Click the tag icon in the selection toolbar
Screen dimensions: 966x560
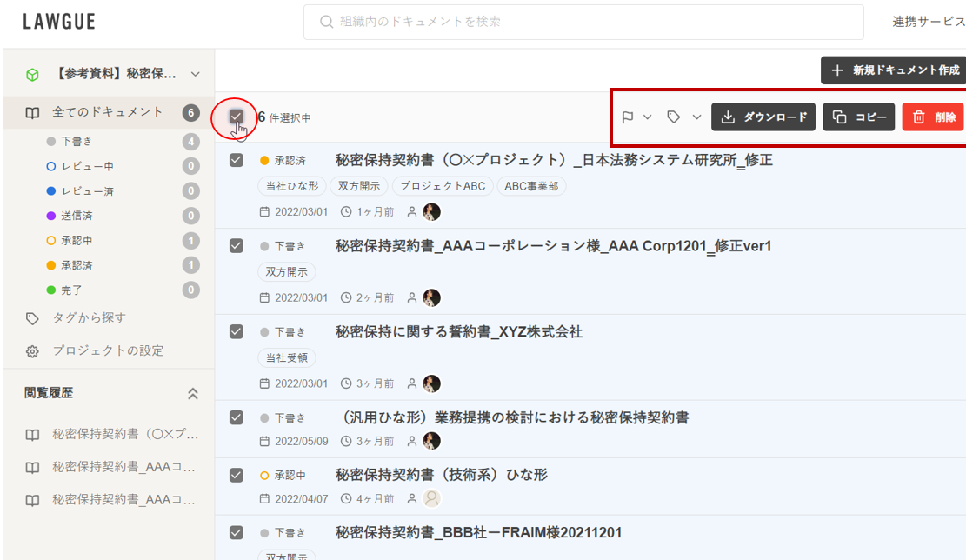click(x=673, y=117)
